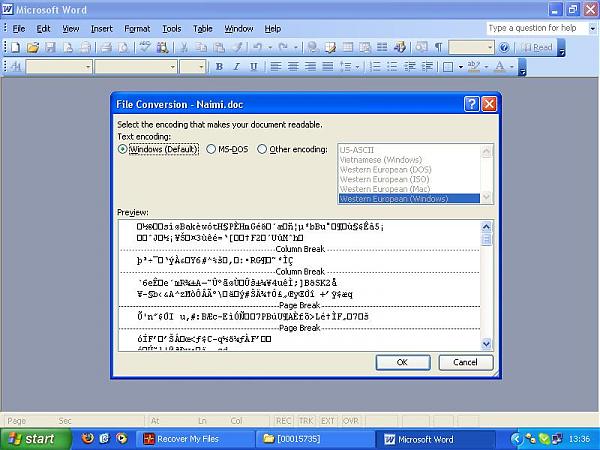Click the Print toolbar icon
600x450 pixels.
(x=106, y=47)
